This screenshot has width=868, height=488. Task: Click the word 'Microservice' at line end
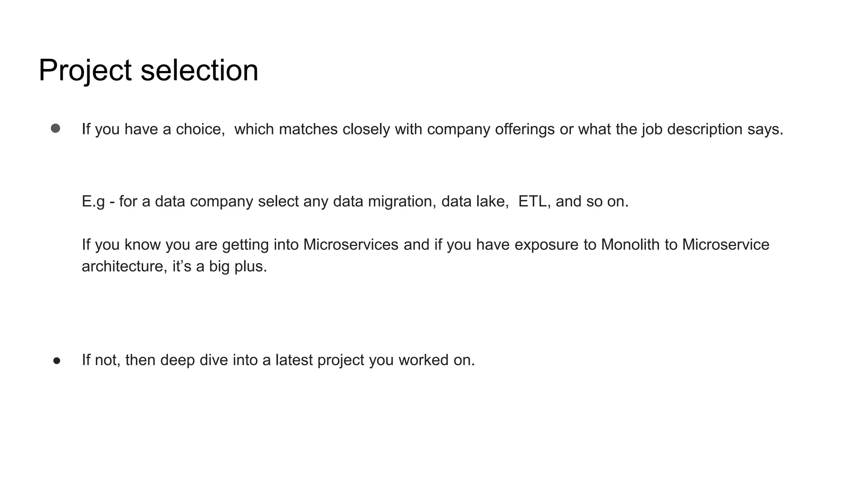[726, 244]
